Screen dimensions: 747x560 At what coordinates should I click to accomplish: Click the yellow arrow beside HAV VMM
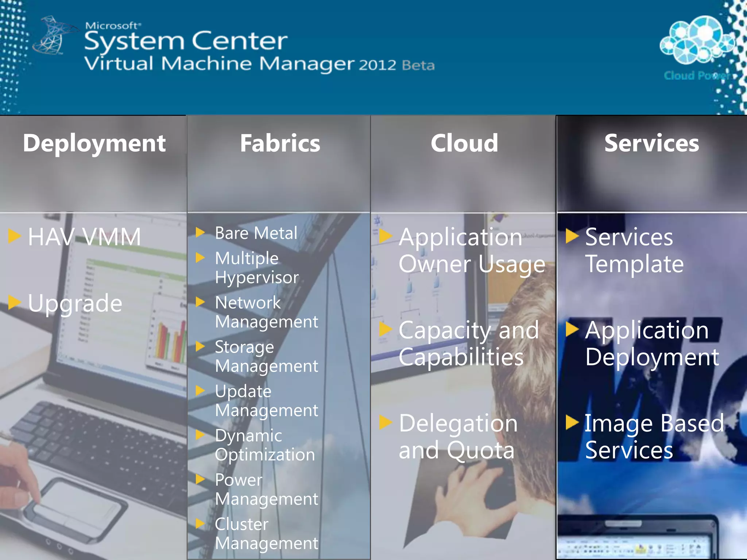point(15,236)
